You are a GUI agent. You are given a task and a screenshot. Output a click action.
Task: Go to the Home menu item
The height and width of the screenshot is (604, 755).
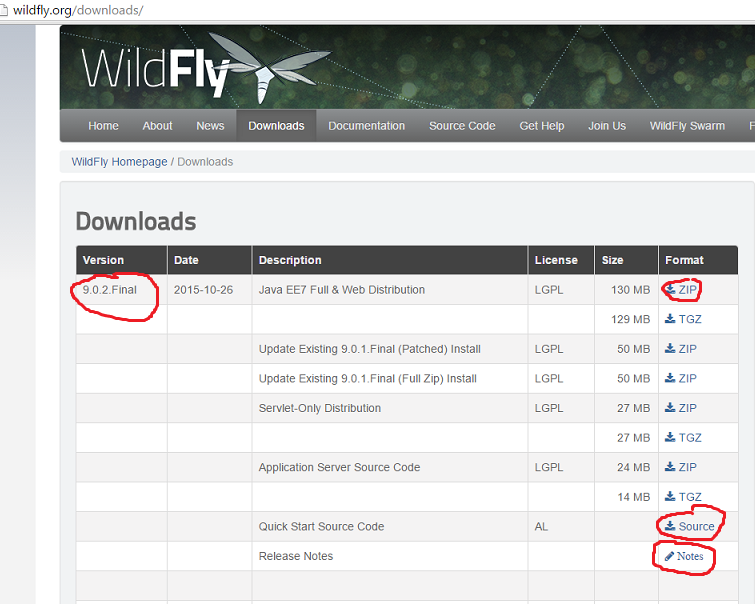pyautogui.click(x=103, y=126)
